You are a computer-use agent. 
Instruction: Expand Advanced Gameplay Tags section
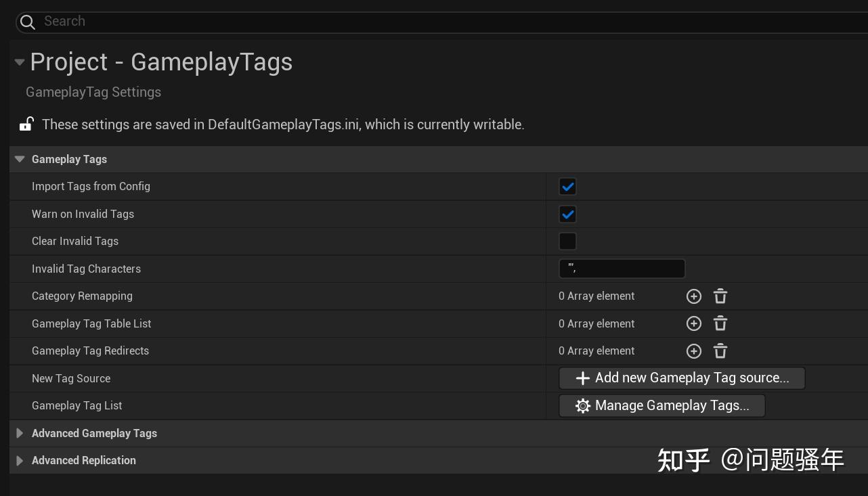click(20, 433)
